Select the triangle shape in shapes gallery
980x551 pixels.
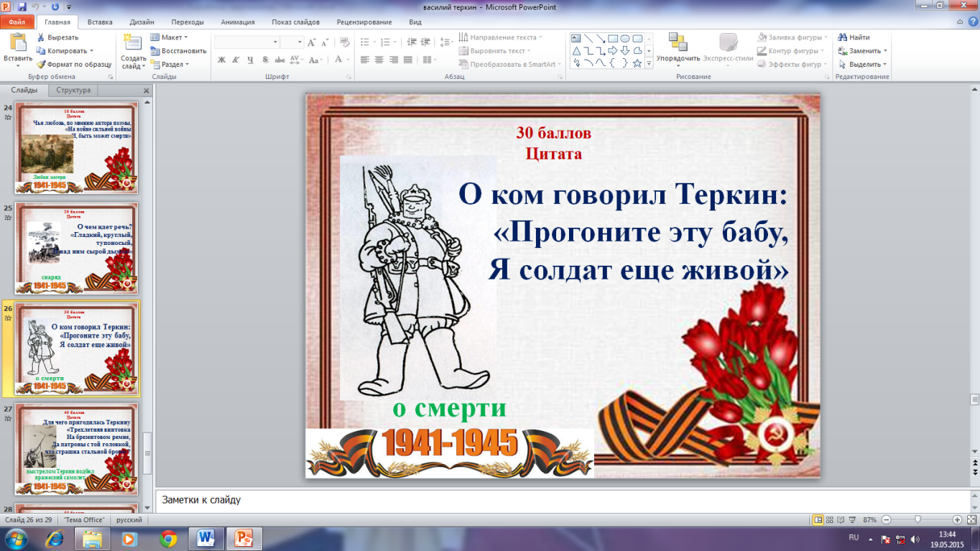pos(576,50)
